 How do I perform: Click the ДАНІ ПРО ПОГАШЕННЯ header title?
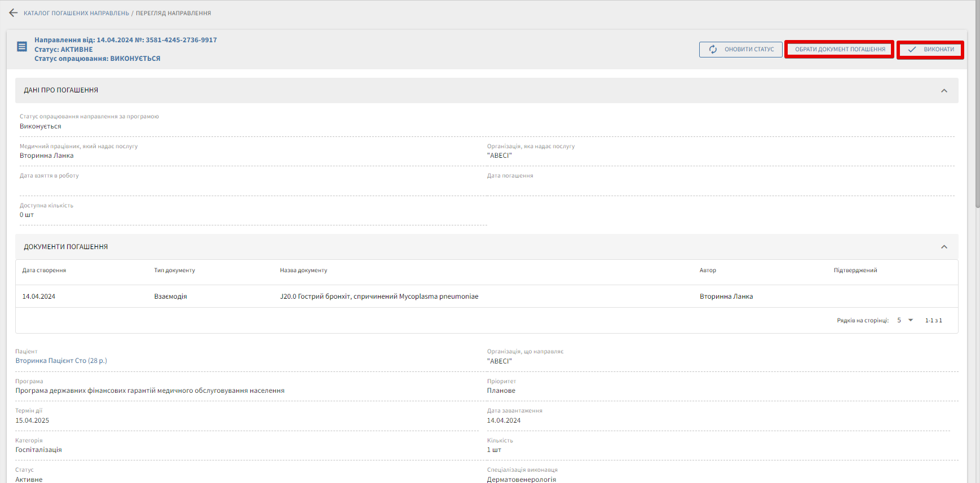(61, 90)
